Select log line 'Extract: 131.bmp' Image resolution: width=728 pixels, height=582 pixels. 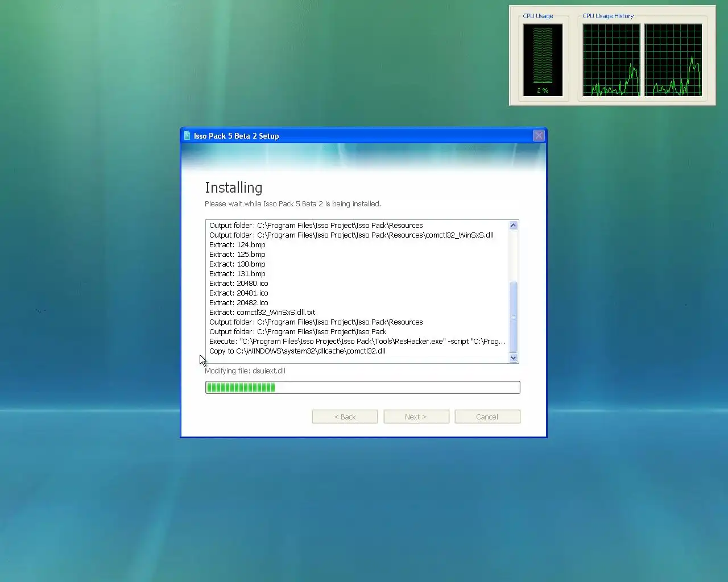(x=237, y=274)
